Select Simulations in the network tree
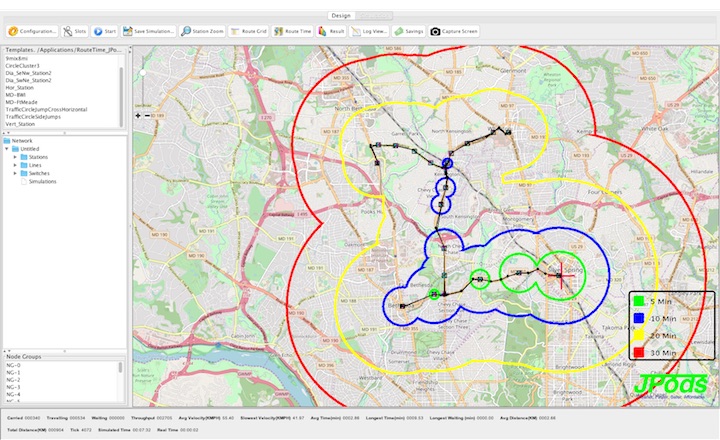Image resolution: width=720 pixels, height=440 pixels. tap(42, 181)
